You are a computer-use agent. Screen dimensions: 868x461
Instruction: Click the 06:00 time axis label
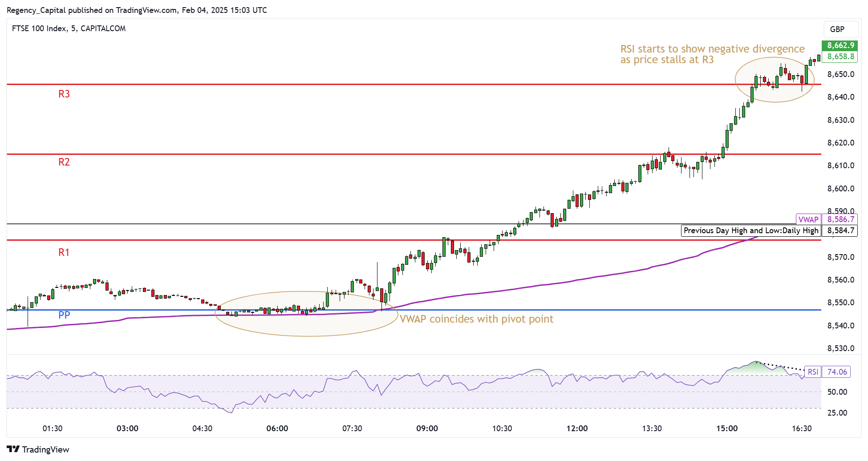tap(277, 429)
